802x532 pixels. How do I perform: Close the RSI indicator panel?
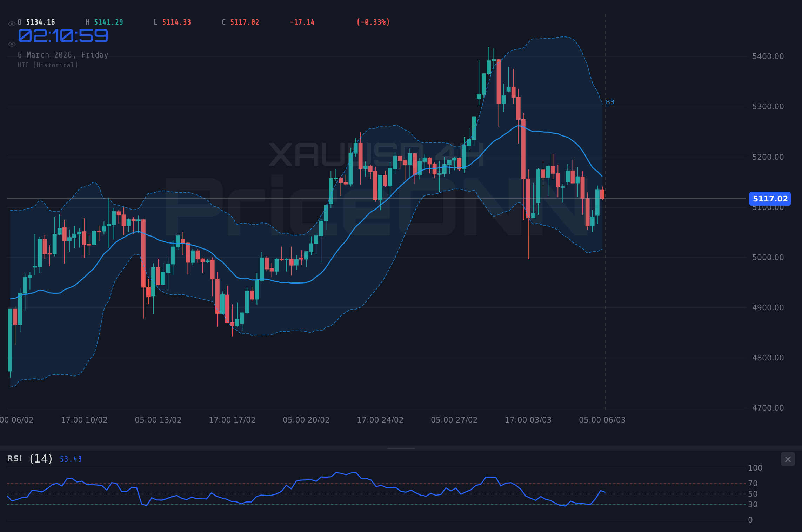click(x=788, y=459)
